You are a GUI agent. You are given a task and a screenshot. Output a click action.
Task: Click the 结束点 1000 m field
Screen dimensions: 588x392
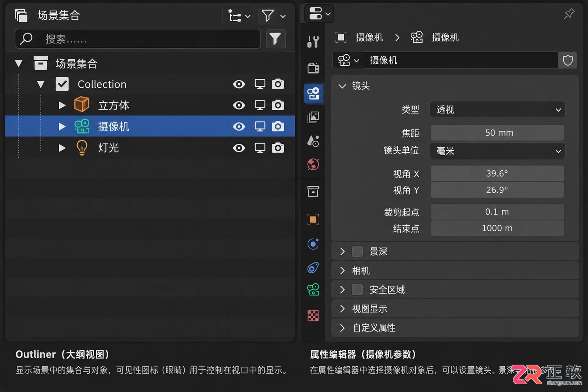pos(497,228)
